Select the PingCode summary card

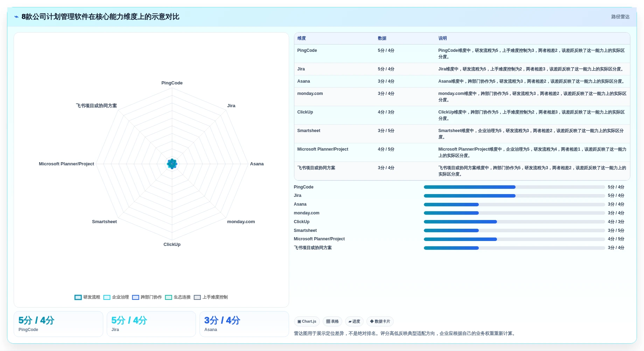pyautogui.click(x=58, y=324)
